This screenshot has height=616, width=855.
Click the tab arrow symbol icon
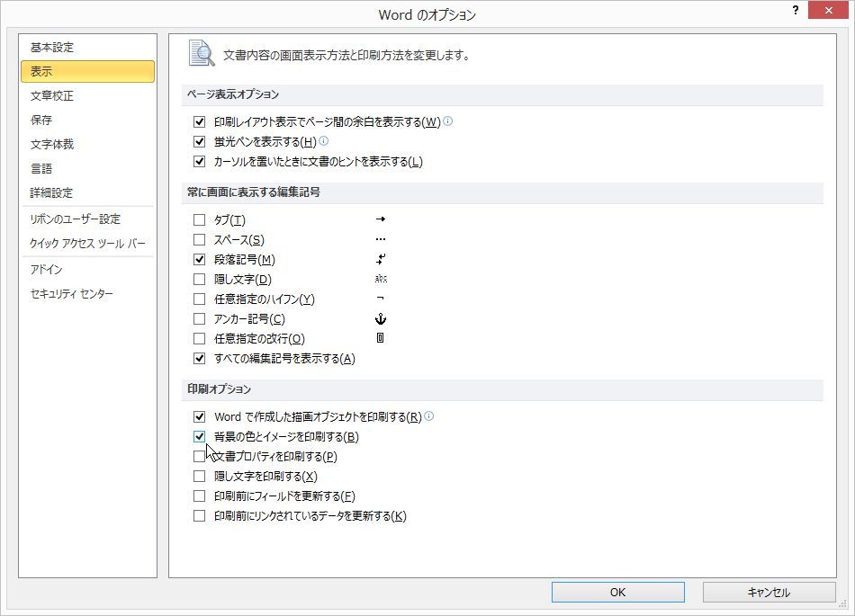click(381, 219)
